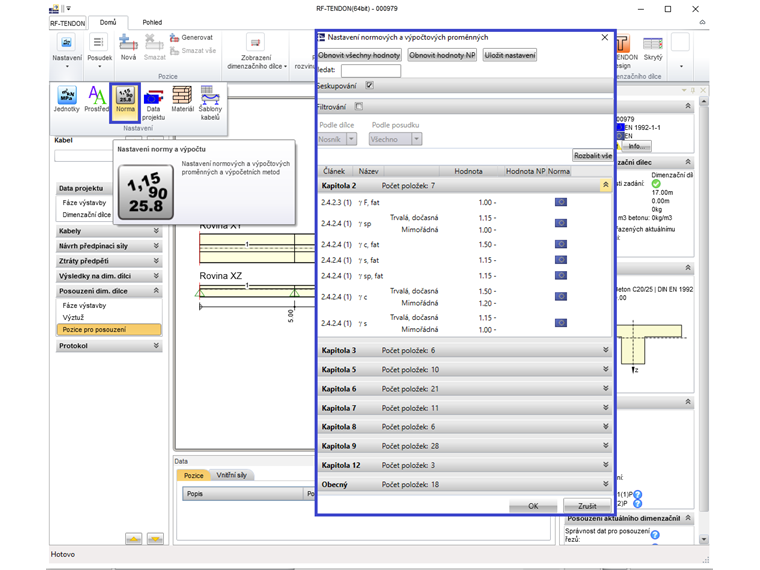Expand the Kapitola 6 group
The height and width of the screenshot is (570, 760).
click(x=605, y=389)
